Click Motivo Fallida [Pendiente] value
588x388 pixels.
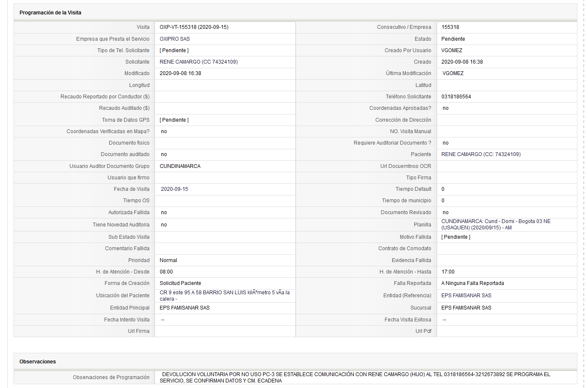[456, 237]
